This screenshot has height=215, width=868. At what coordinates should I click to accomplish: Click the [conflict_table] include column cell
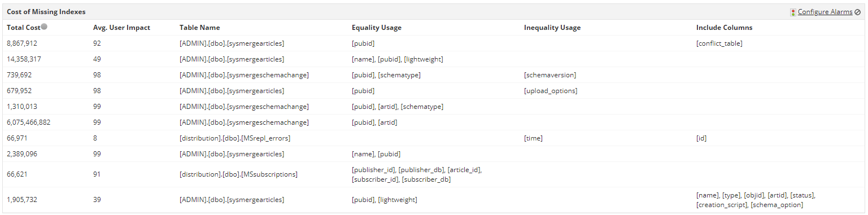coord(719,43)
